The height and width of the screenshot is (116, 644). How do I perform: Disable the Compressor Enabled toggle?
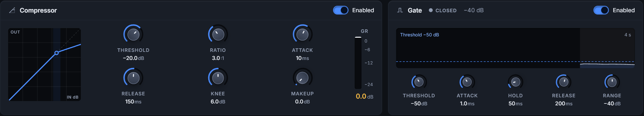click(340, 10)
